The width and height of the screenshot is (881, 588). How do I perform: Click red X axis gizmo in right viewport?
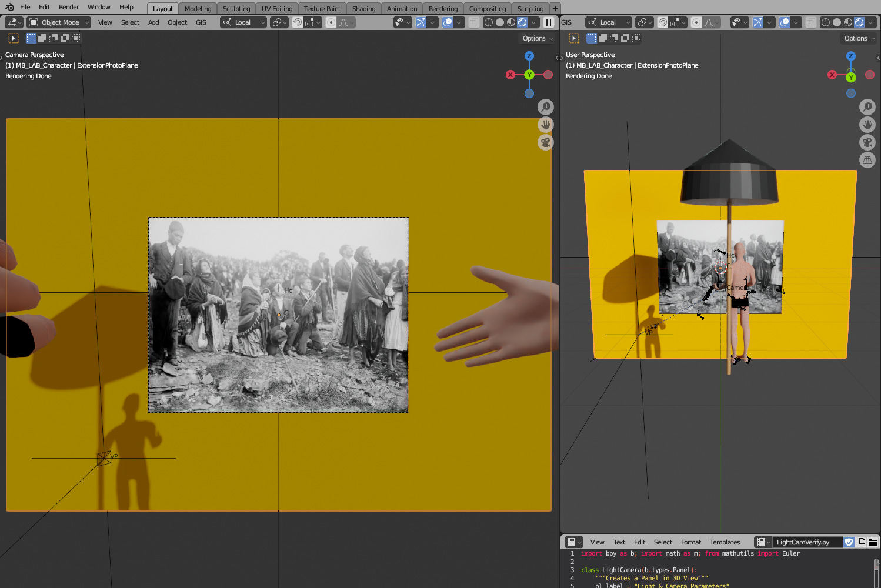[x=832, y=75]
